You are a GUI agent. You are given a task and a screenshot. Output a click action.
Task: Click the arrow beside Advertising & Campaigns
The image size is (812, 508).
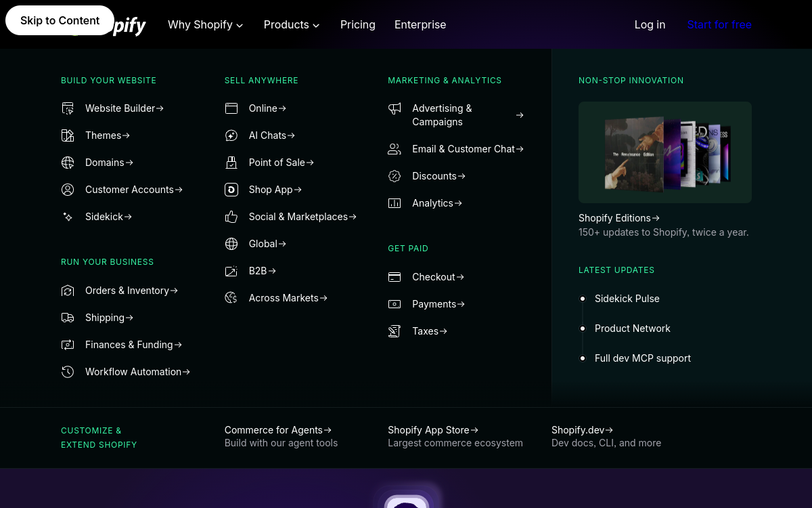520,115
